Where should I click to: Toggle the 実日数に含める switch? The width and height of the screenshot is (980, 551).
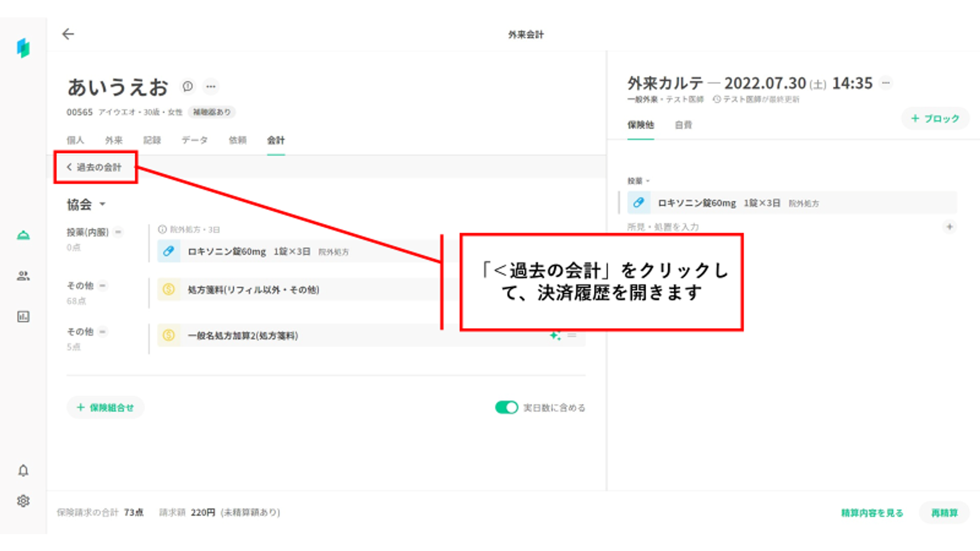click(x=506, y=407)
